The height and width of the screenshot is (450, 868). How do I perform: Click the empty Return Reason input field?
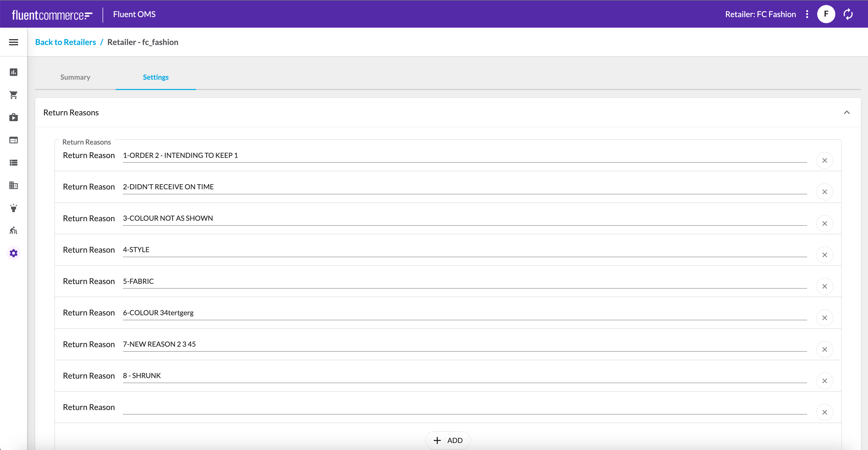pyautogui.click(x=464, y=407)
